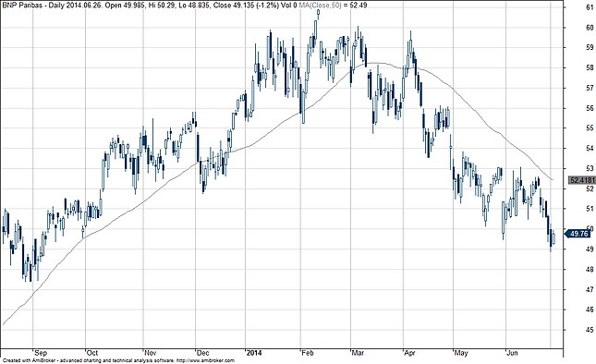Select the '2014' year axis label
The width and height of the screenshot is (596, 364).
[254, 353]
